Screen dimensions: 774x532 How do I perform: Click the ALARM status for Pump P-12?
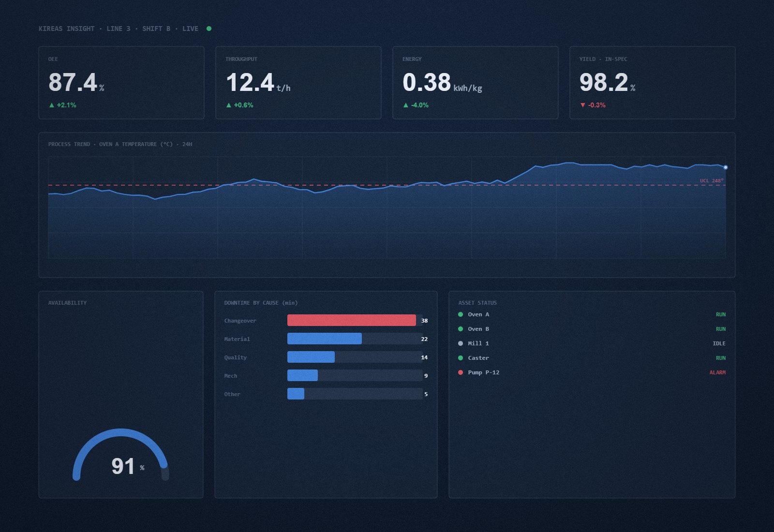717,372
